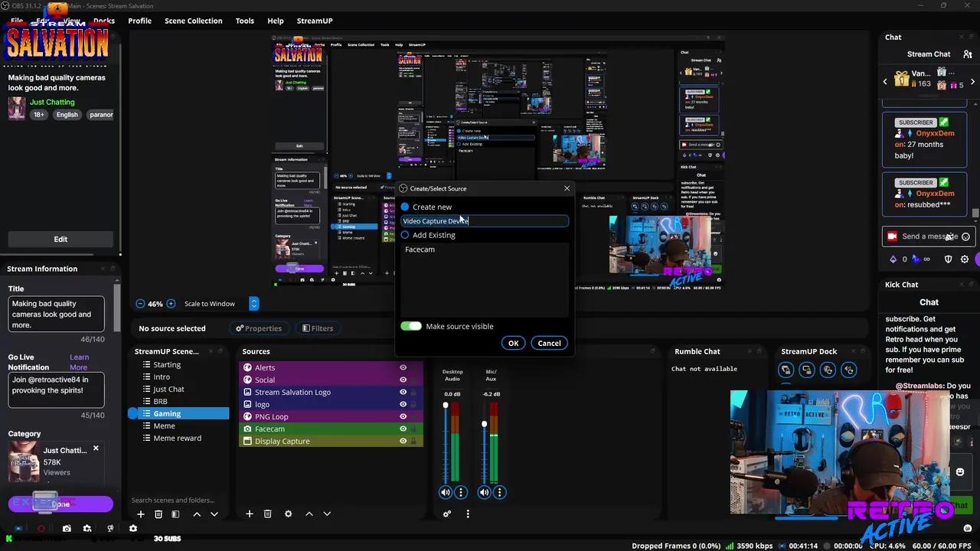Select existing Facecam source in dialog list
This screenshot has width=980, height=551.
click(x=420, y=249)
